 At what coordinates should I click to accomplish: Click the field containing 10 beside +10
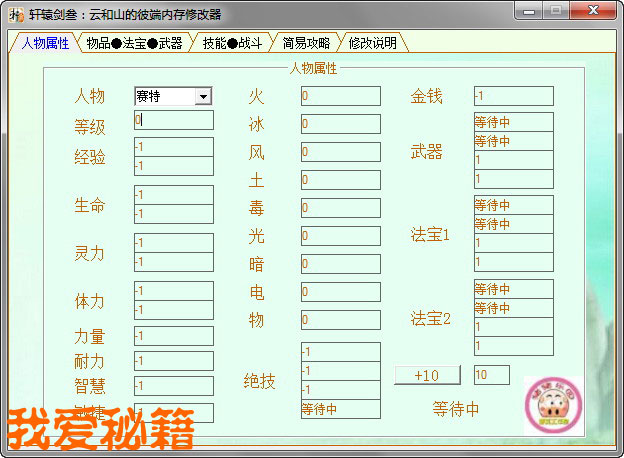(x=491, y=375)
